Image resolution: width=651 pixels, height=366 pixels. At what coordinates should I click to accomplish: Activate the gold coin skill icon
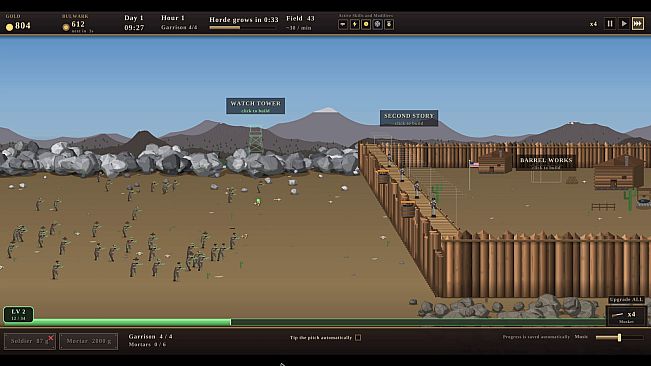tap(366, 24)
